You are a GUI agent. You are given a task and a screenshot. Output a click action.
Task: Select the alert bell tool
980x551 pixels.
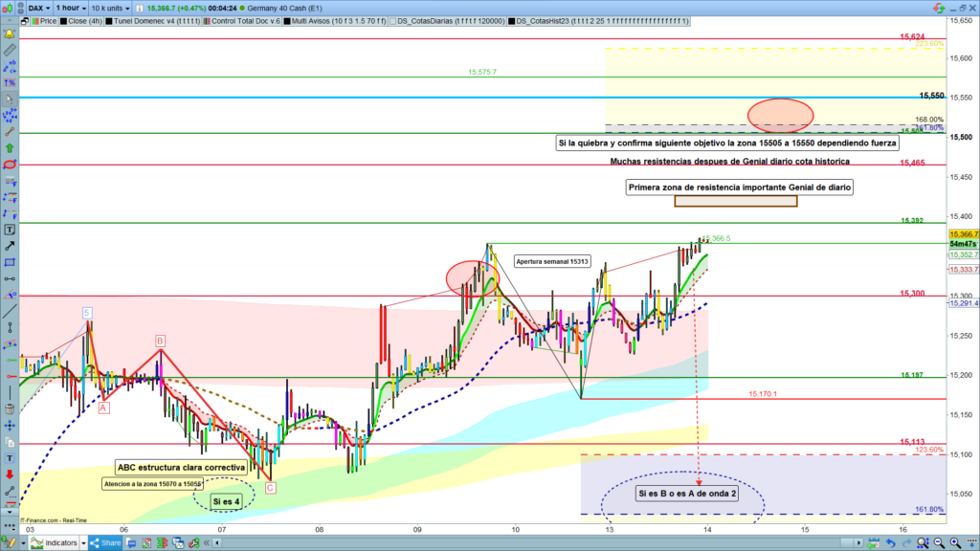[10, 33]
